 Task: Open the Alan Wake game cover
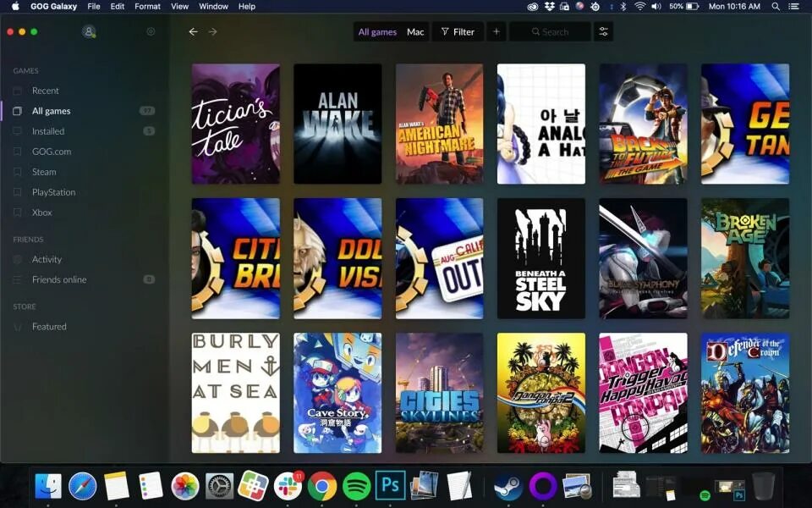click(x=337, y=124)
